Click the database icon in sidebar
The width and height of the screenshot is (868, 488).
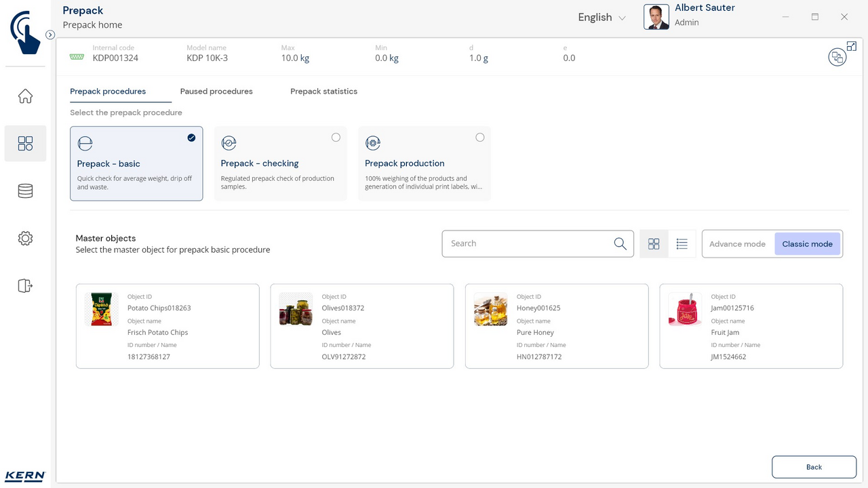click(25, 191)
